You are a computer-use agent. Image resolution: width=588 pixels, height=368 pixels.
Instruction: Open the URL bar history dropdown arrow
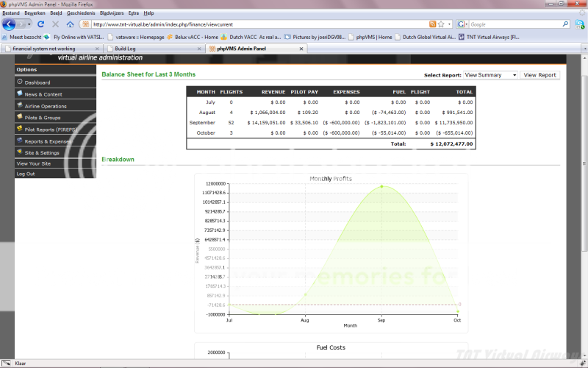449,24
